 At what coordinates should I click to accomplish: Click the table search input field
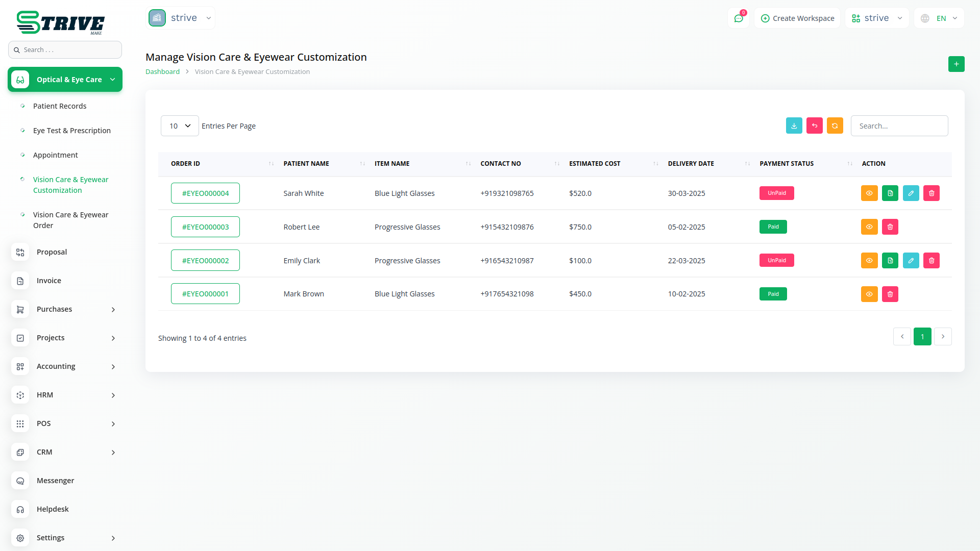(x=899, y=126)
